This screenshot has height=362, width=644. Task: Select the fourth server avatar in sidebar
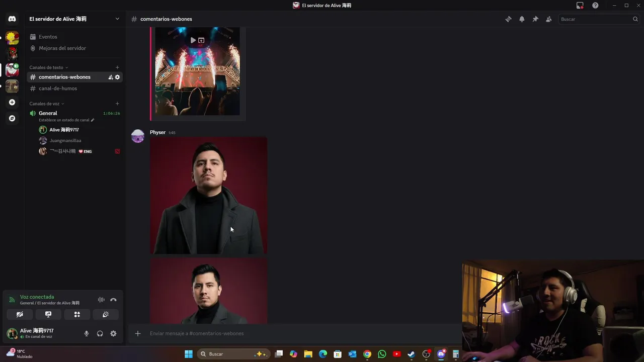click(x=12, y=86)
